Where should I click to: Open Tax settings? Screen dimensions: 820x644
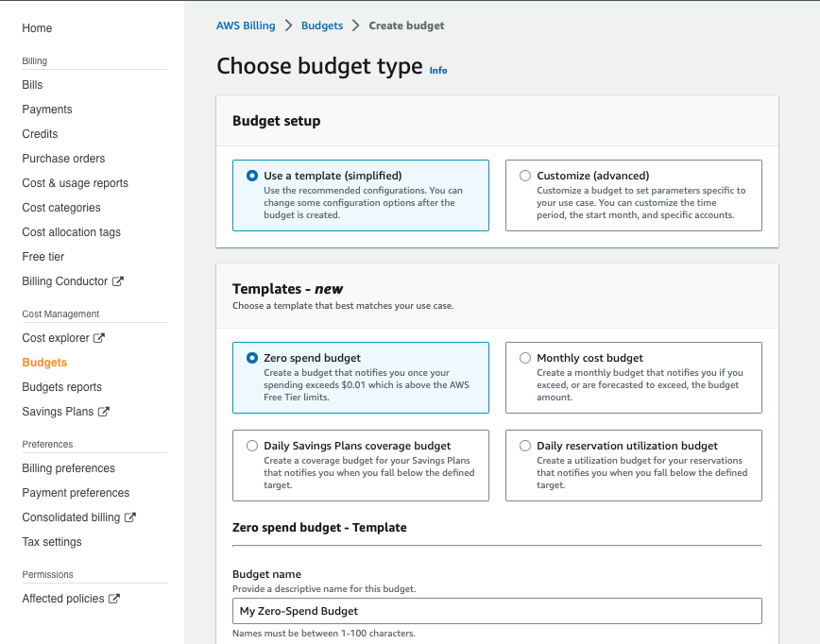[x=52, y=541]
